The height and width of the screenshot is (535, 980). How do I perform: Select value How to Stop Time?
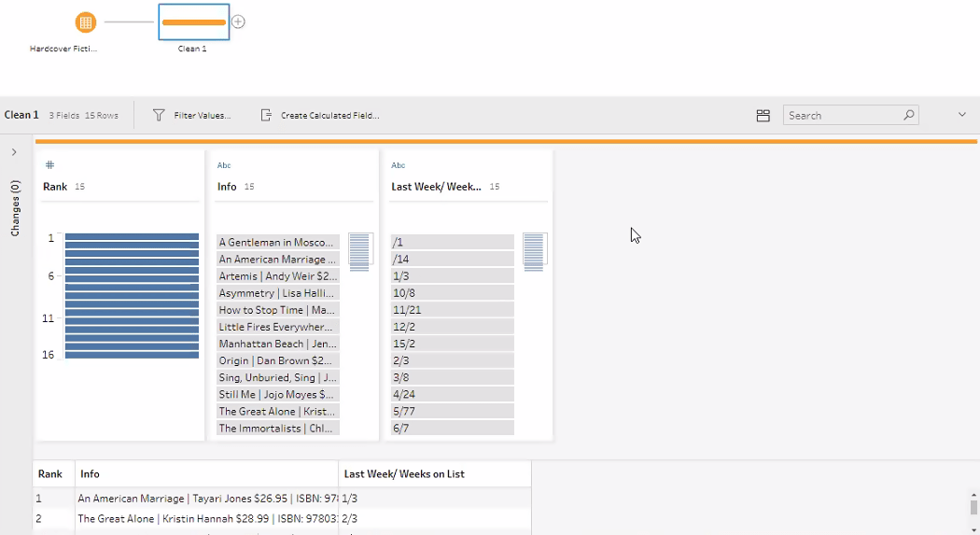[278, 309]
